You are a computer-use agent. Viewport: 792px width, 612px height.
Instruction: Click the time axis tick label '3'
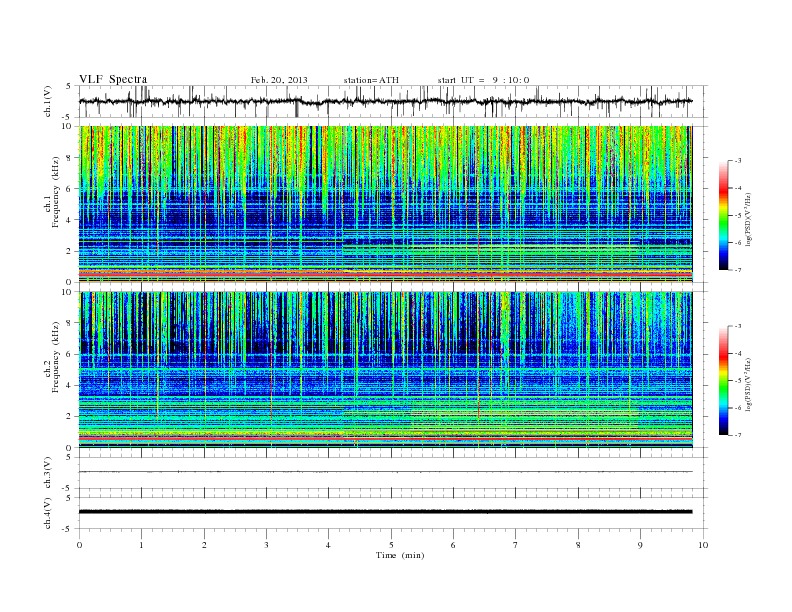(x=266, y=545)
